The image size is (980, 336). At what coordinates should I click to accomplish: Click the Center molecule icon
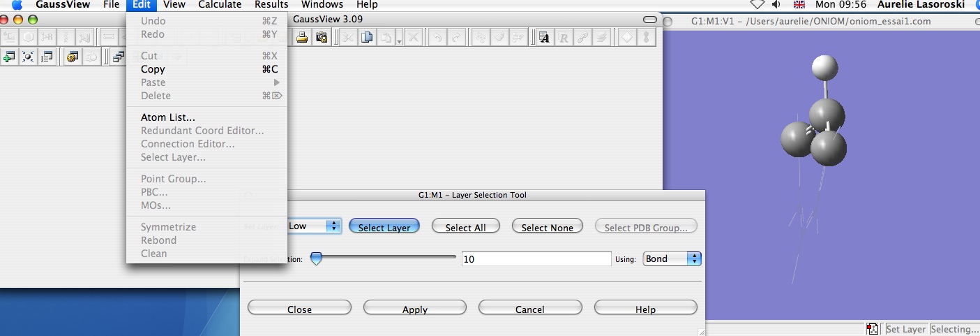tap(29, 57)
